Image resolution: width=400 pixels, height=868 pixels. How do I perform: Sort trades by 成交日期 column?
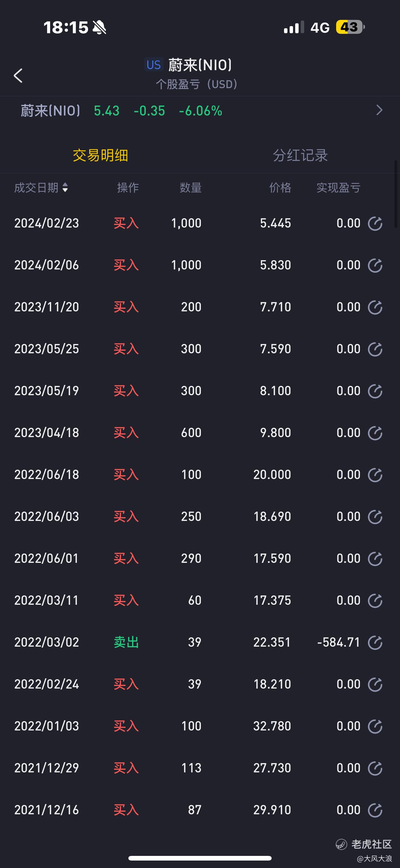click(41, 188)
